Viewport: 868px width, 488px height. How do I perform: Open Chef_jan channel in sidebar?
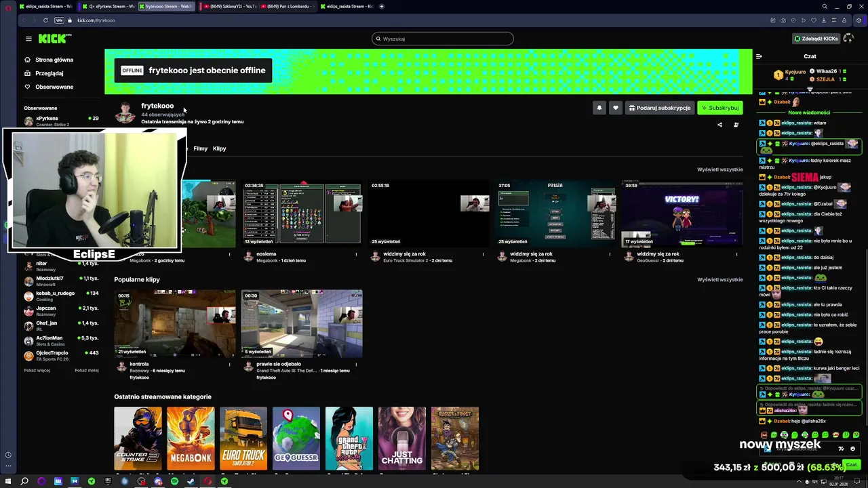click(x=61, y=325)
